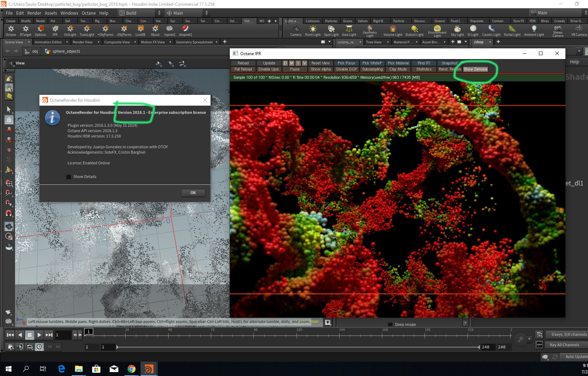Enable the Show Details checkbox
The height and width of the screenshot is (376, 588).
[69, 177]
